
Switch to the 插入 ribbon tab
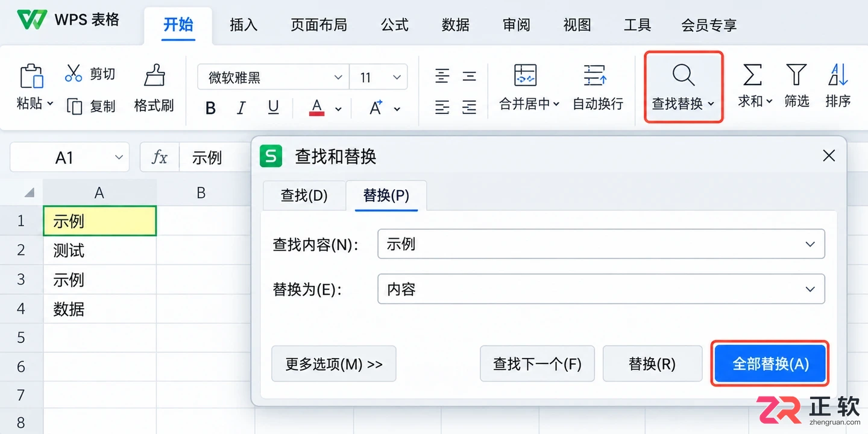click(x=244, y=25)
